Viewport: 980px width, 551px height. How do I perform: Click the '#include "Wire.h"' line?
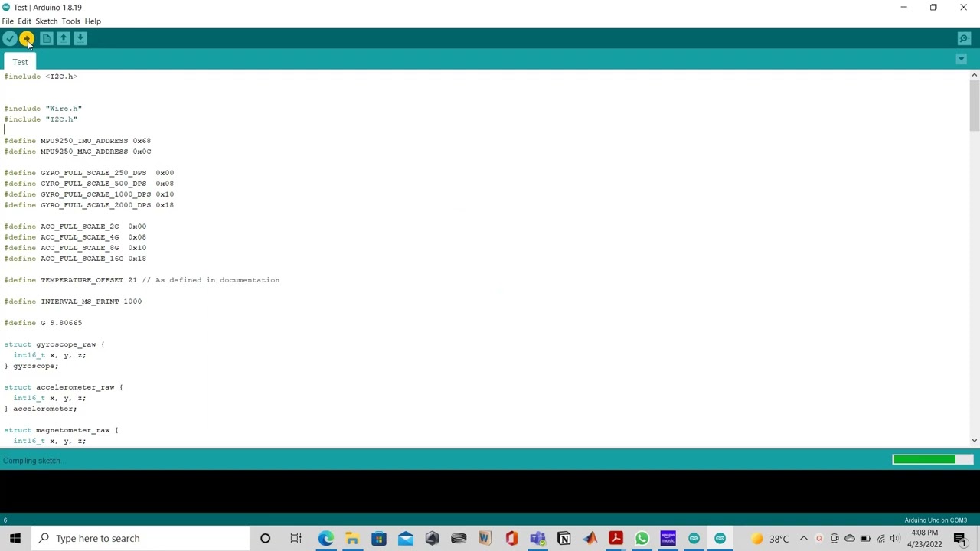click(43, 109)
